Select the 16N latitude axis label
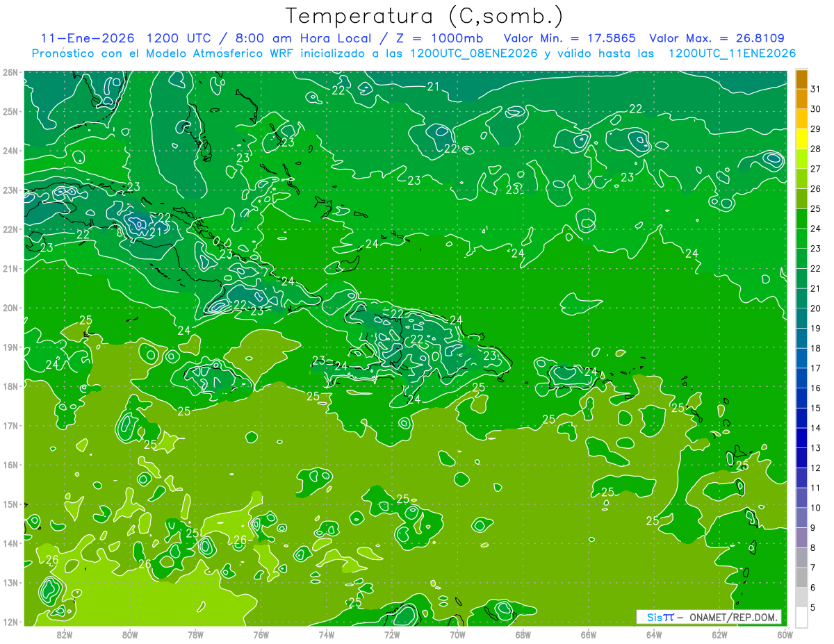 (10, 465)
